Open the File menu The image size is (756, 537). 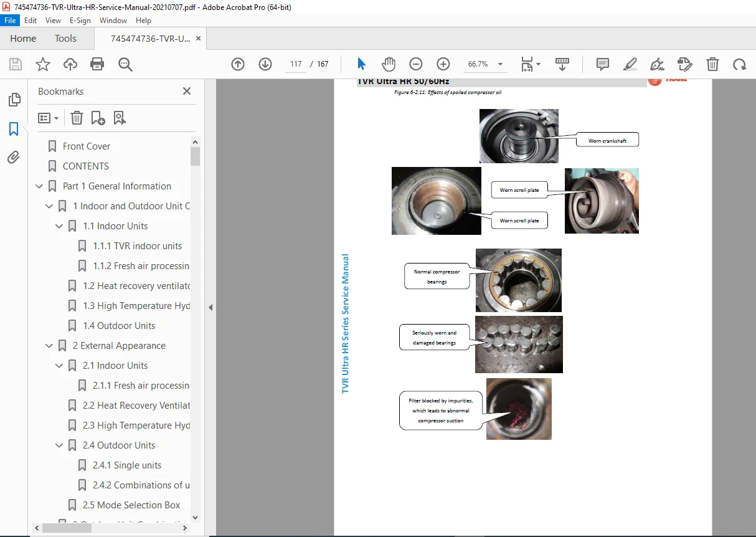(11, 21)
